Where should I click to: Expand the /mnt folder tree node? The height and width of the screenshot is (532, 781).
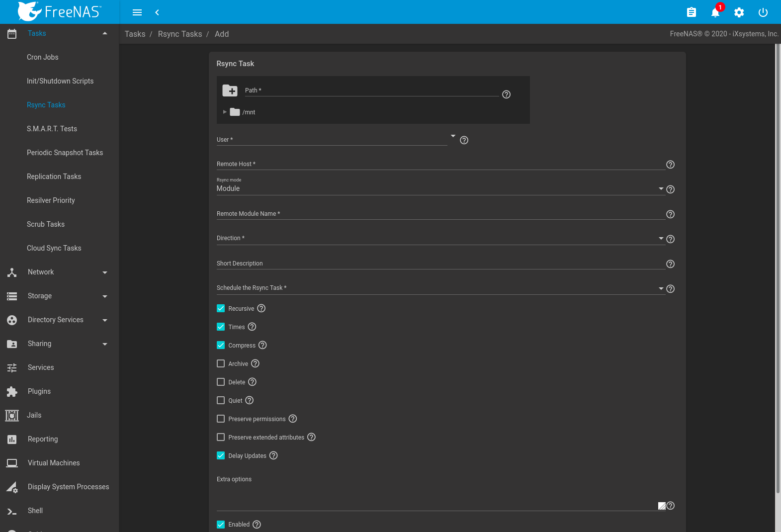point(225,112)
